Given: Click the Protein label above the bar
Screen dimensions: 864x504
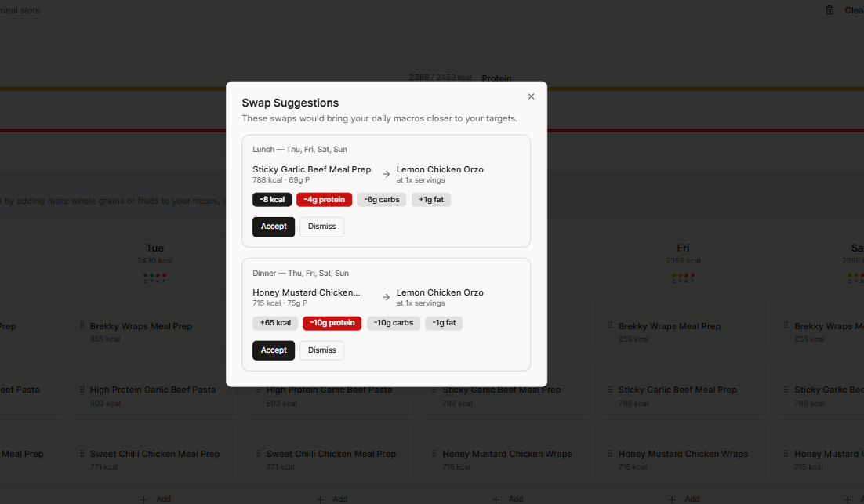Looking at the screenshot, I should pyautogui.click(x=496, y=78).
